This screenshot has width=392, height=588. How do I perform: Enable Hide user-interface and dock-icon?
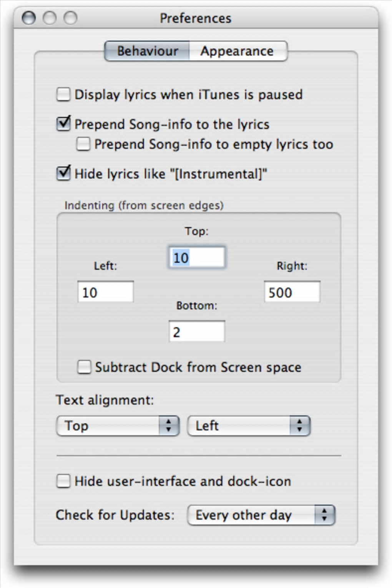[63, 481]
